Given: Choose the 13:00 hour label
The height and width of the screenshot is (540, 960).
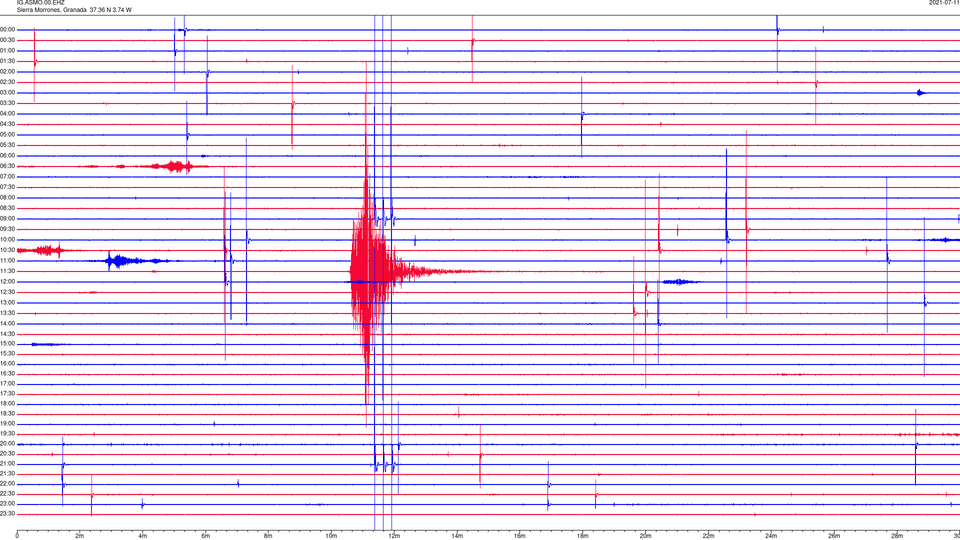Looking at the screenshot, I should [8, 302].
